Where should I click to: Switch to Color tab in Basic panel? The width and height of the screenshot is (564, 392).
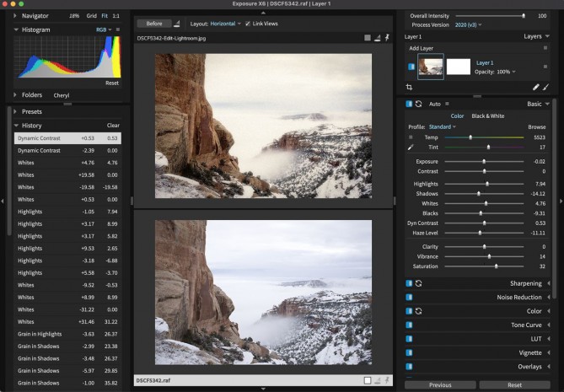click(x=457, y=115)
